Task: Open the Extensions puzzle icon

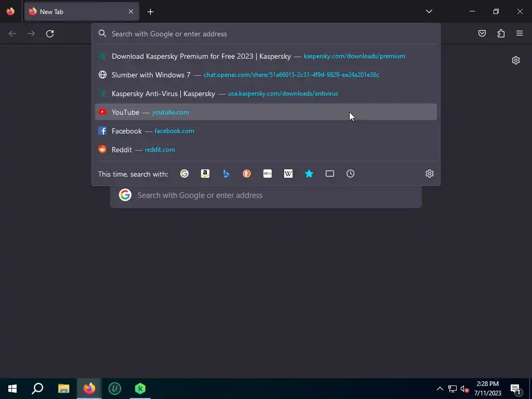Action: pyautogui.click(x=501, y=33)
